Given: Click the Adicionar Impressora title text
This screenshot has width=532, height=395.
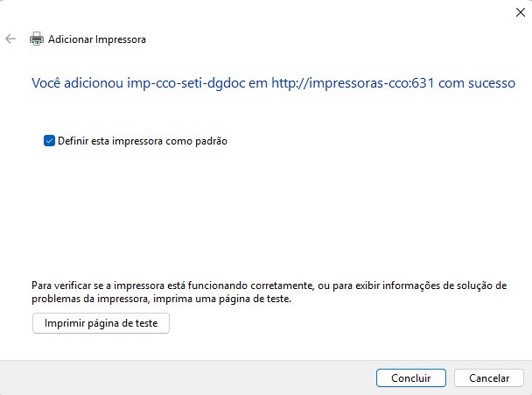Looking at the screenshot, I should [97, 39].
